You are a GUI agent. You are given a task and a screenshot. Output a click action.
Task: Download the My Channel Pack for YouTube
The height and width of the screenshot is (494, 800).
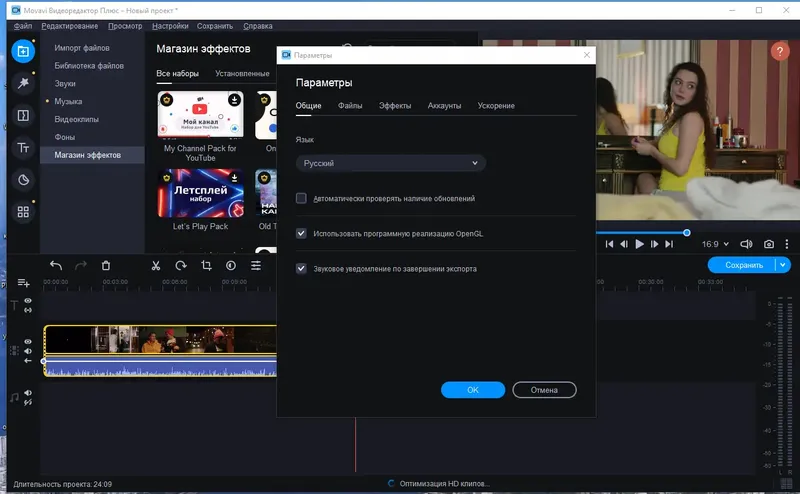pos(234,100)
